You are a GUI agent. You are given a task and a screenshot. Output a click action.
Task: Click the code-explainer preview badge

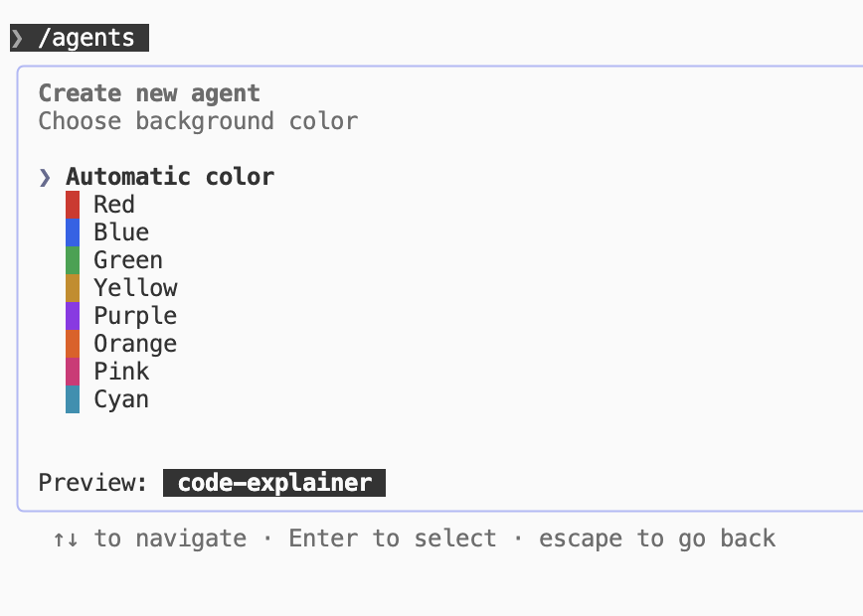[274, 483]
